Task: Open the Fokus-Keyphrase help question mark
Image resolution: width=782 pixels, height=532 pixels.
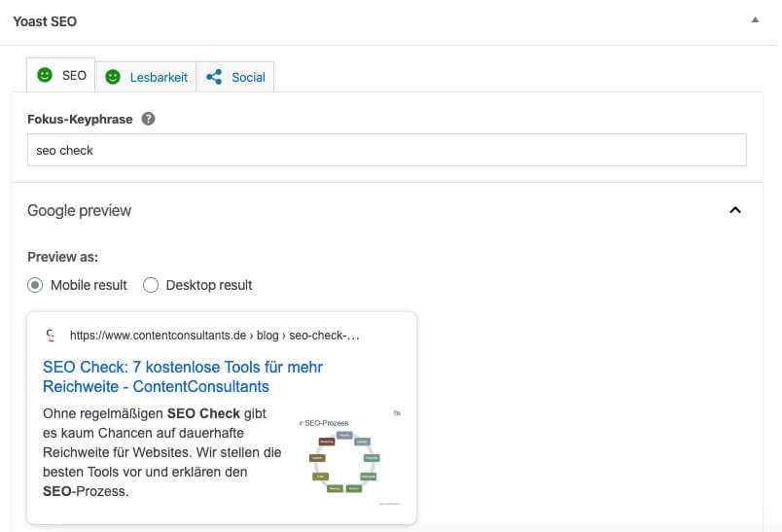Action: (148, 119)
